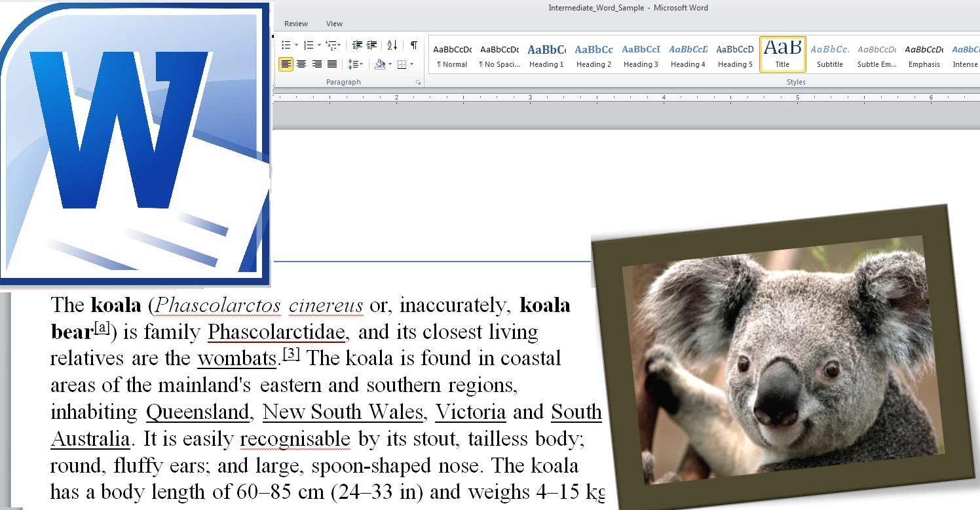The height and width of the screenshot is (510, 980).
Task: Apply the Numbering list format
Action: 309,45
